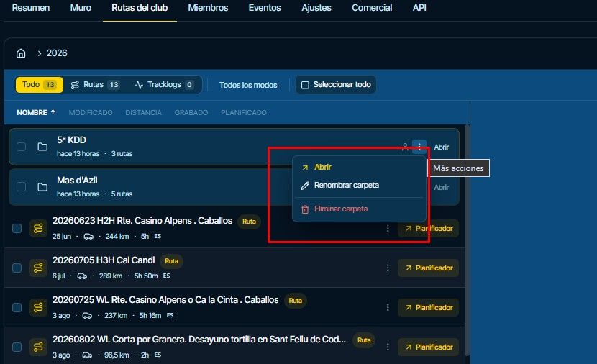597x364 pixels.
Task: Check the Mas d'Azil folder checkbox
Action: click(x=22, y=186)
